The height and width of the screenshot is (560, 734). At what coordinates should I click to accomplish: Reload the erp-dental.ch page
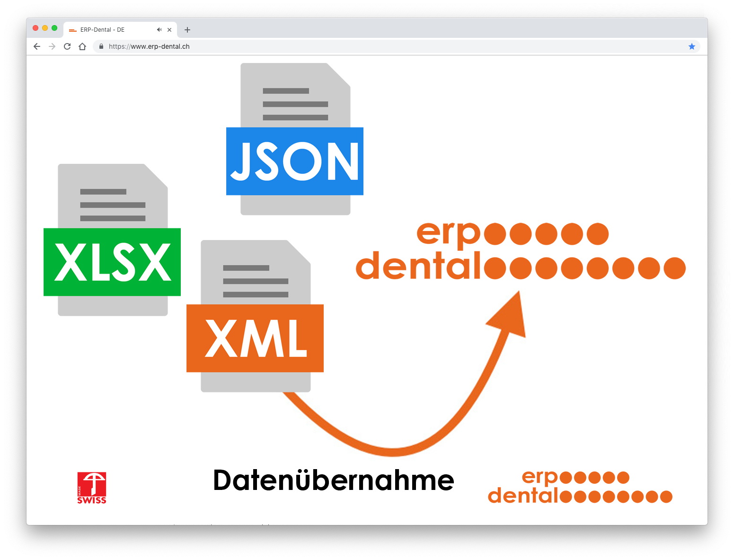click(x=67, y=46)
